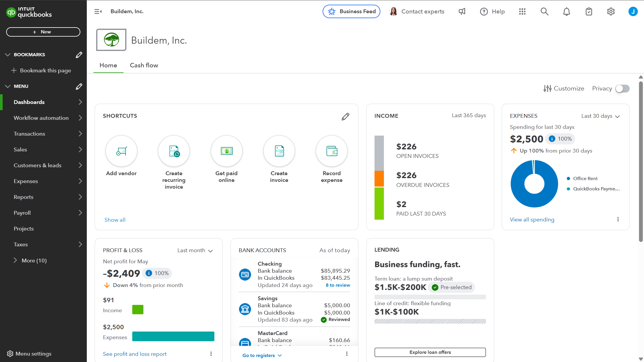Viewport: 644px width, 362px height.
Task: Open QuickBooks settings gear
Action: point(611,11)
